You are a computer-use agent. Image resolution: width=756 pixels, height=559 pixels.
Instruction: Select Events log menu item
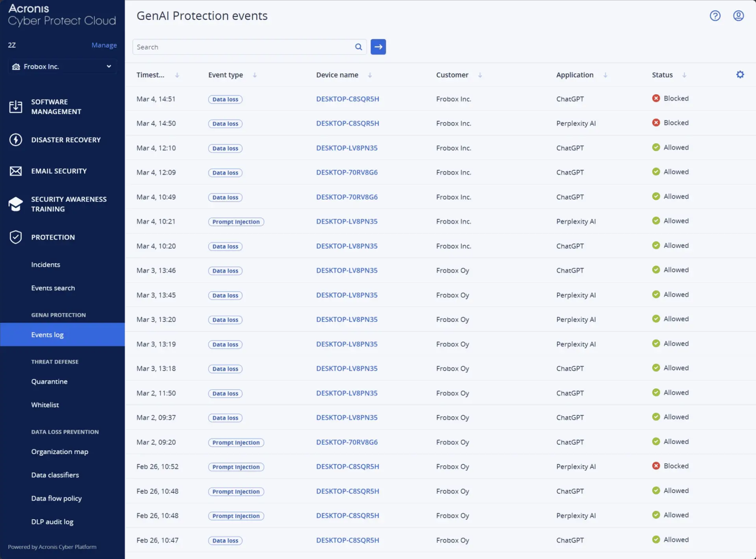pyautogui.click(x=62, y=335)
